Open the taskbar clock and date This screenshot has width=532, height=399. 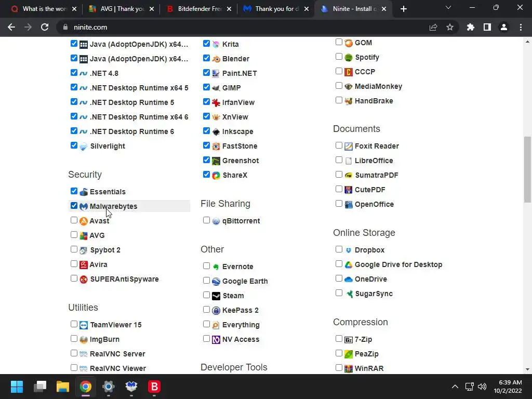[508, 387]
